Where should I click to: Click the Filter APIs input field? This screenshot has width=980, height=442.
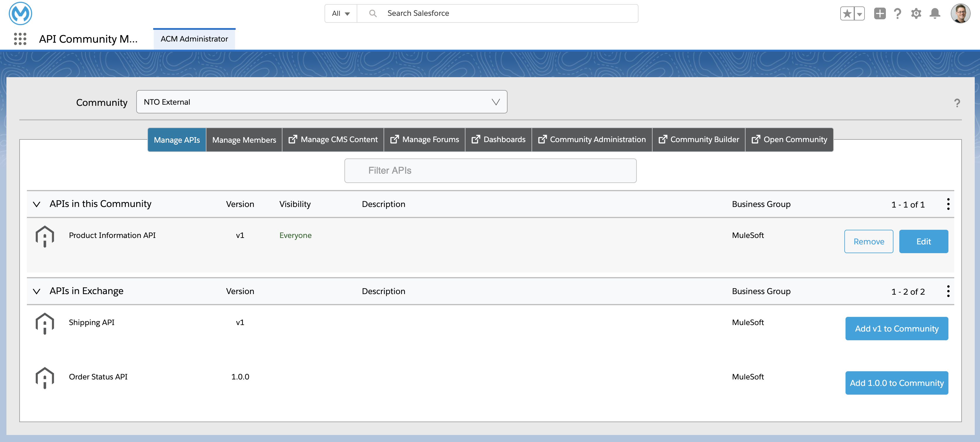click(x=490, y=170)
